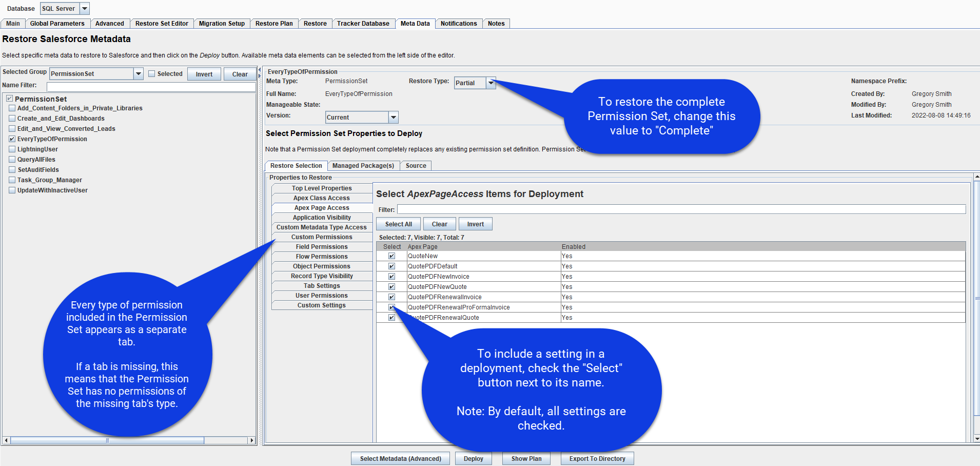Click the Name Filter input field
The width and height of the screenshot is (980, 466).
pyautogui.click(x=151, y=86)
